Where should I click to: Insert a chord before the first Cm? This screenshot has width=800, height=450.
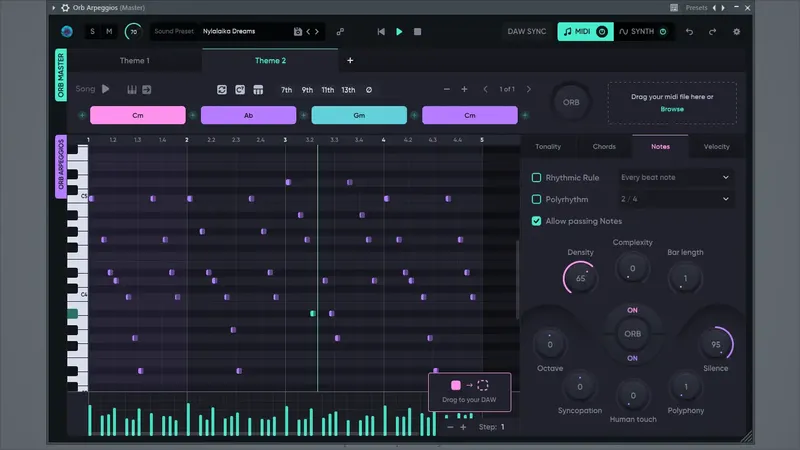[82, 115]
